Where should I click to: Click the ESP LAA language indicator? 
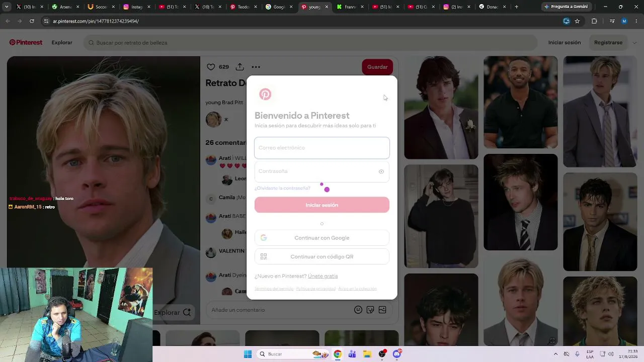point(590,354)
